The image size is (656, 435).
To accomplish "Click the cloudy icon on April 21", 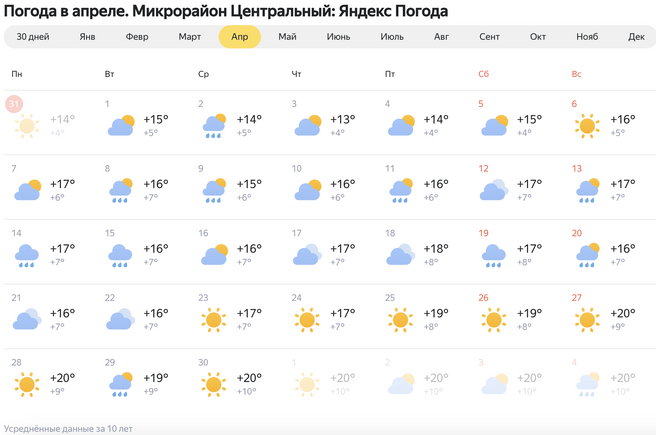I will [x=27, y=320].
